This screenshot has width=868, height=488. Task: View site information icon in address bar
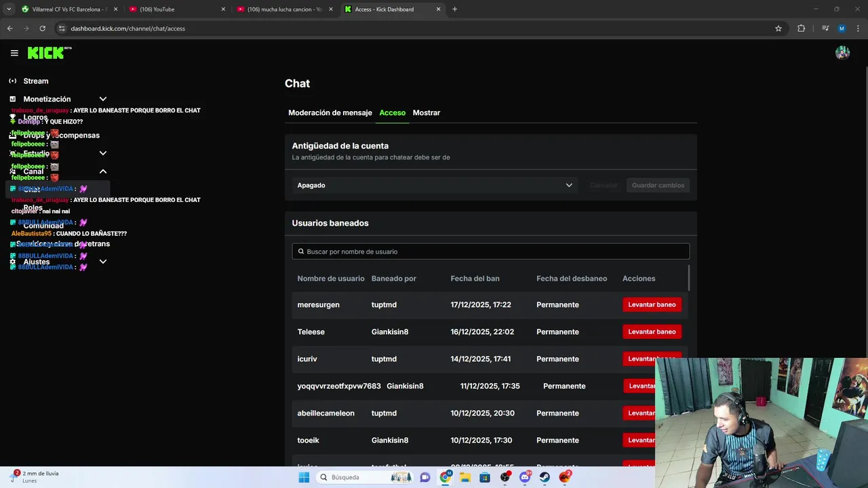(x=61, y=28)
